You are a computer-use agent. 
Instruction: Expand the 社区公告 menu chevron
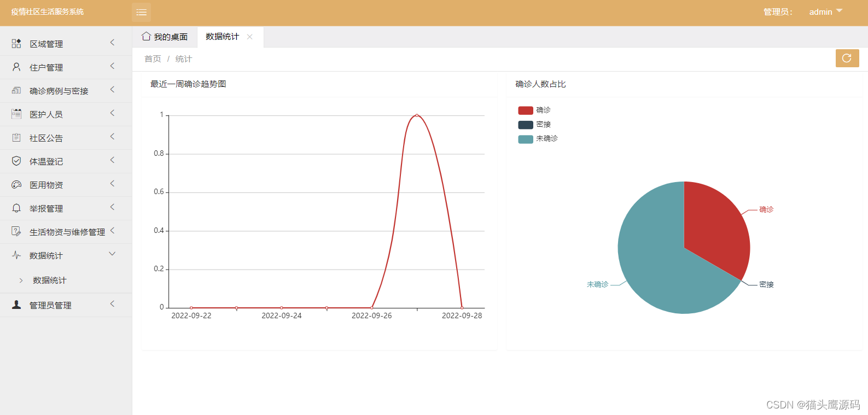point(112,136)
